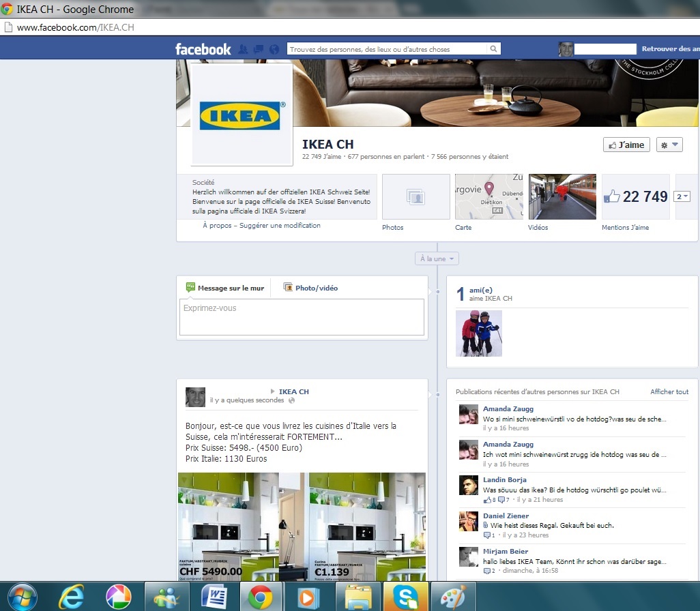The height and width of the screenshot is (611, 700).
Task: Click 'ami(e)' link in friends box
Action: click(481, 290)
